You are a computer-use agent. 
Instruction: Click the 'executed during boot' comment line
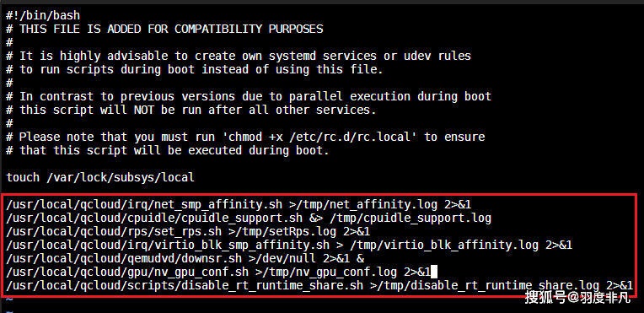pos(168,150)
